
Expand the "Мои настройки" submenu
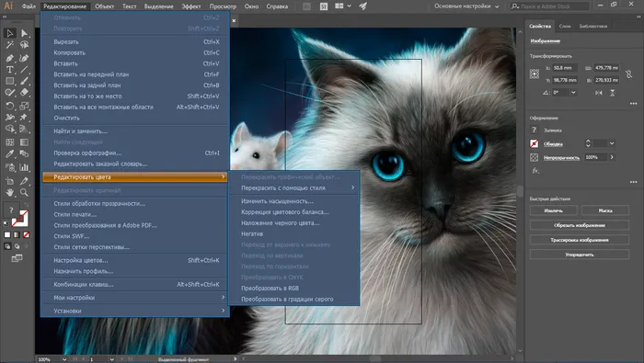[135, 298]
